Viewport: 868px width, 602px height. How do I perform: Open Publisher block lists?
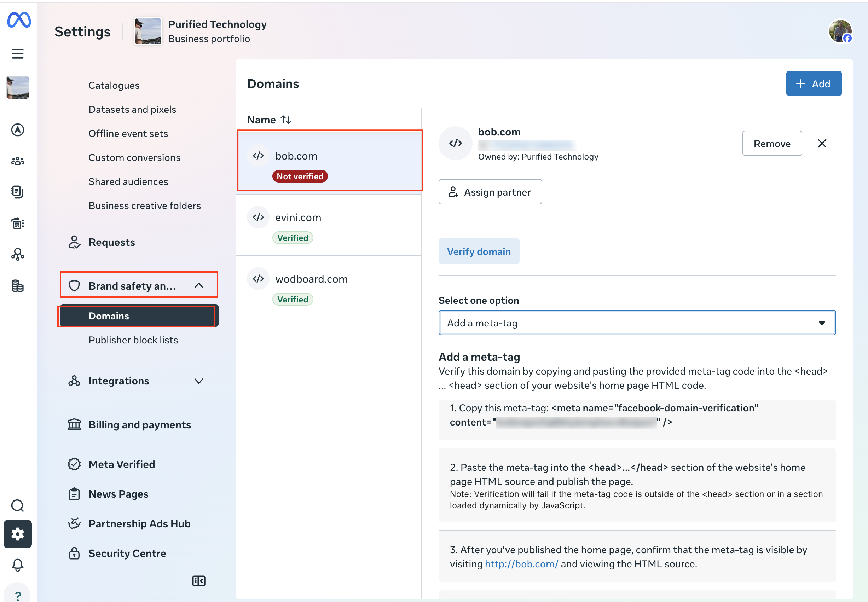point(133,340)
